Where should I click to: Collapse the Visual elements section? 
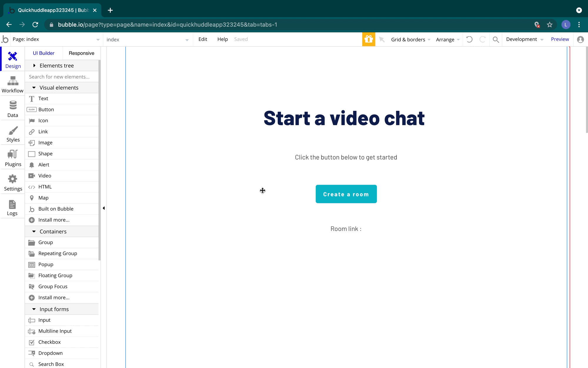(62, 88)
